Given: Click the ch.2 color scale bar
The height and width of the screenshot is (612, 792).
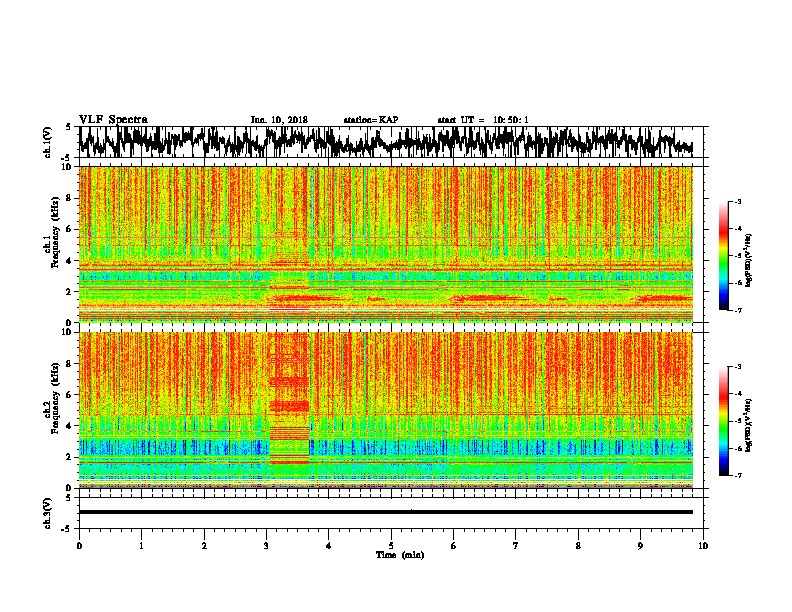Looking at the screenshot, I should pyautogui.click(x=723, y=421).
